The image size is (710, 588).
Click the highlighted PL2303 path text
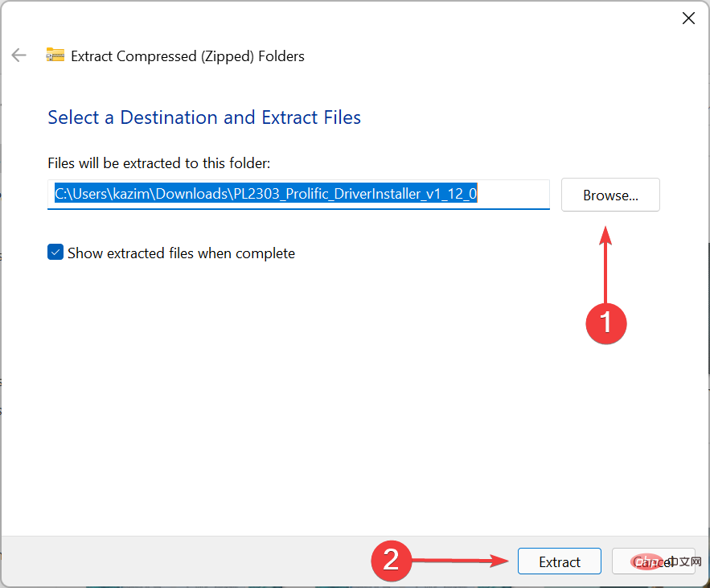coord(265,194)
